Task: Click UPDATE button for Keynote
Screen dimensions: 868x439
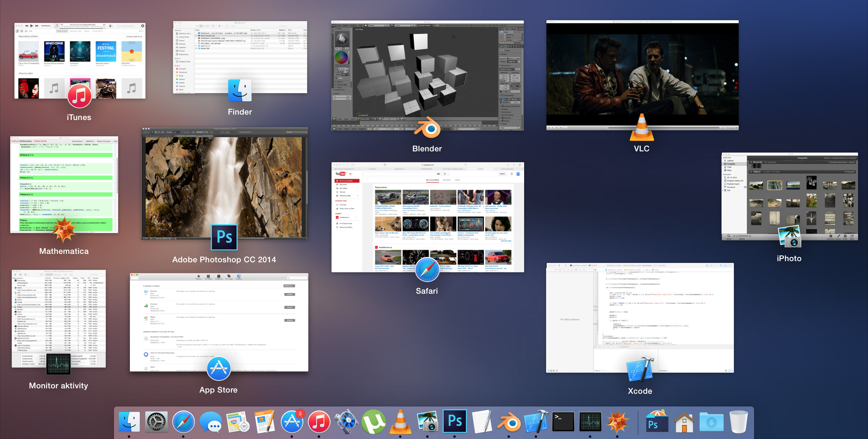Action: tap(289, 294)
